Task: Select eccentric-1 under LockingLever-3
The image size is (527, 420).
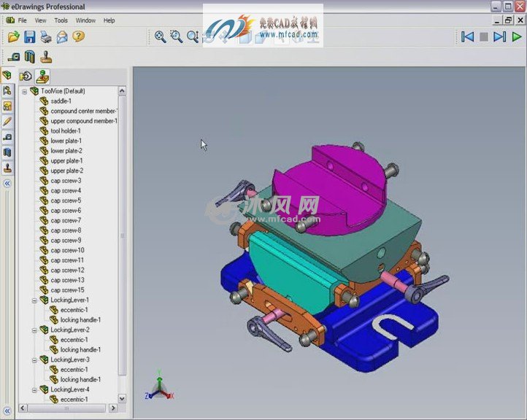Action: 74,370
